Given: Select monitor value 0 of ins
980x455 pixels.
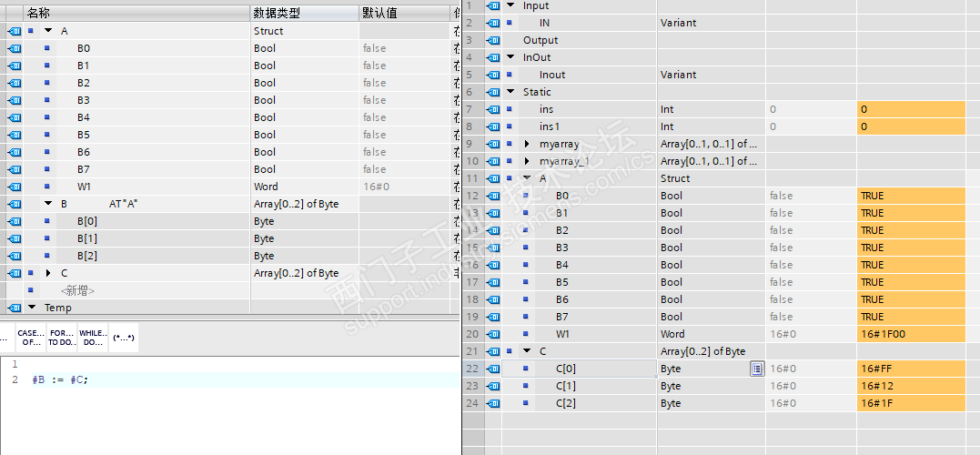Looking at the screenshot, I should [x=911, y=109].
